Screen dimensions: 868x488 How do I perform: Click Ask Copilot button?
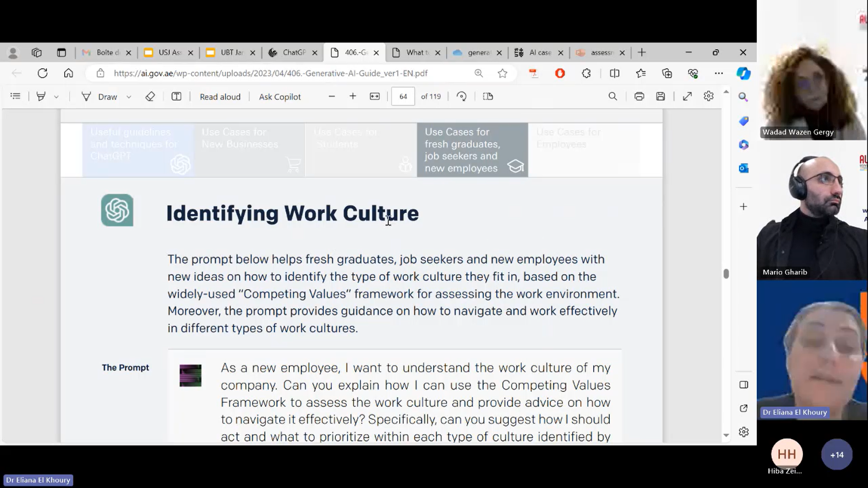click(x=280, y=97)
